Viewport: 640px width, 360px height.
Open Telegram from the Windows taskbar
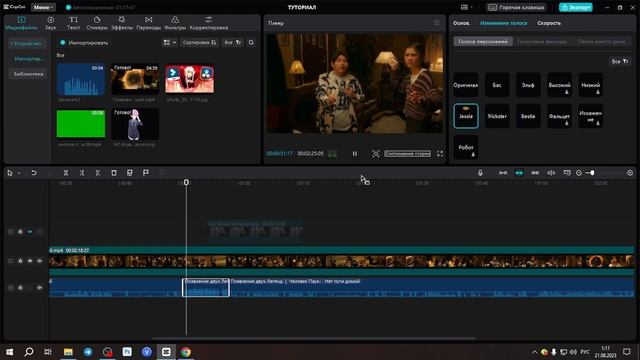point(88,352)
